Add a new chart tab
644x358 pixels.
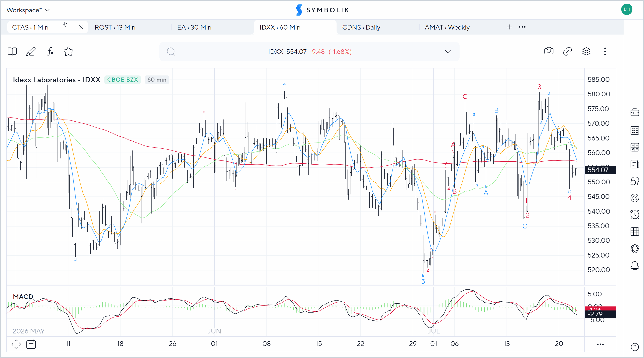tap(509, 27)
